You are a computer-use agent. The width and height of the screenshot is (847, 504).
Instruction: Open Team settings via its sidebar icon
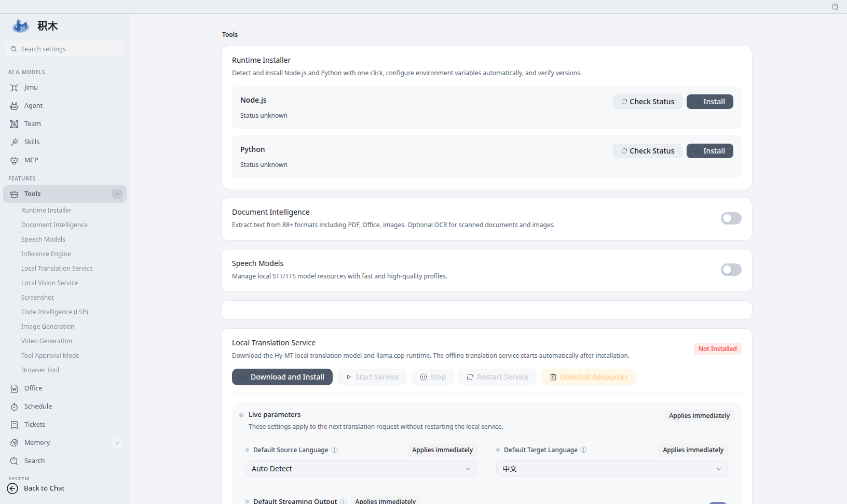point(15,124)
